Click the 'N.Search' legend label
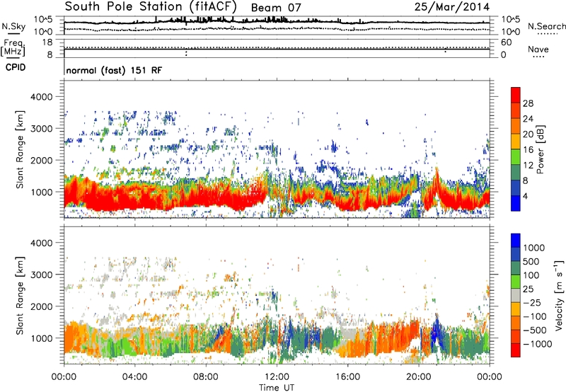The width and height of the screenshot is (566, 392). pos(546,26)
